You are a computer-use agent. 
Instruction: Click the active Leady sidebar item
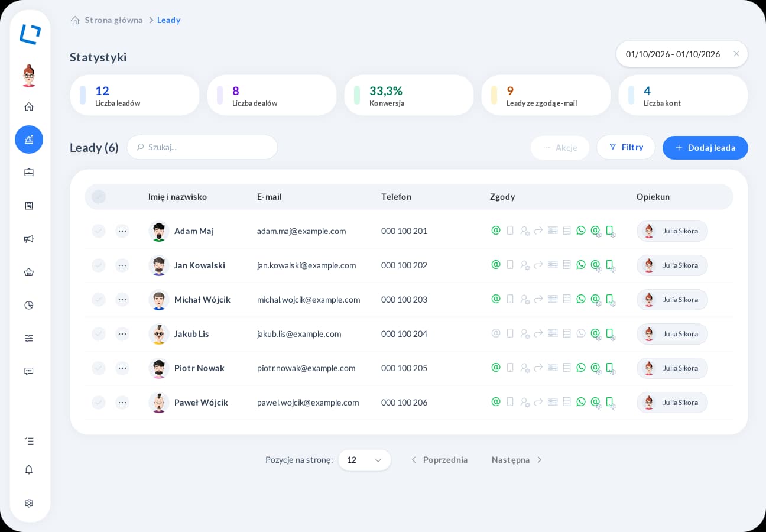tap(29, 140)
